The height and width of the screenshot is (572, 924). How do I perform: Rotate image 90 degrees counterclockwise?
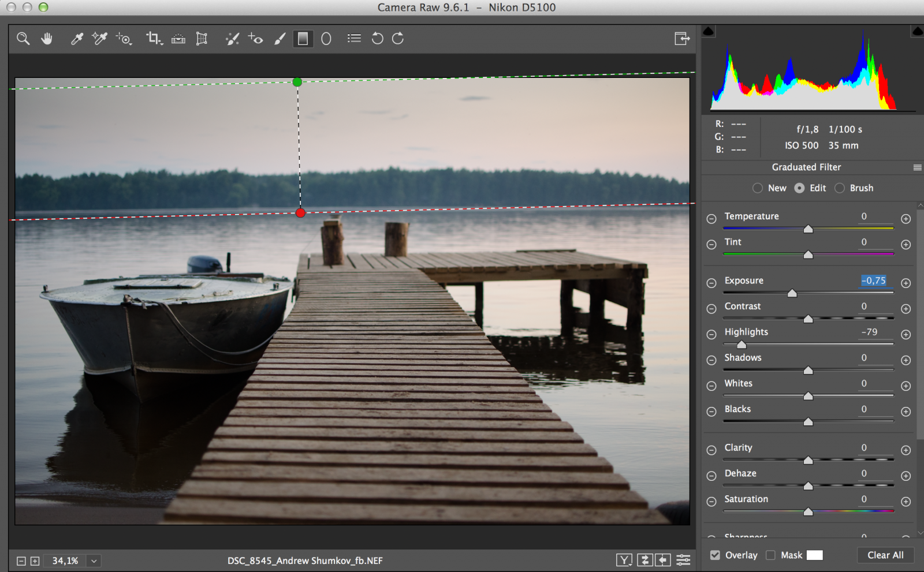(x=377, y=39)
